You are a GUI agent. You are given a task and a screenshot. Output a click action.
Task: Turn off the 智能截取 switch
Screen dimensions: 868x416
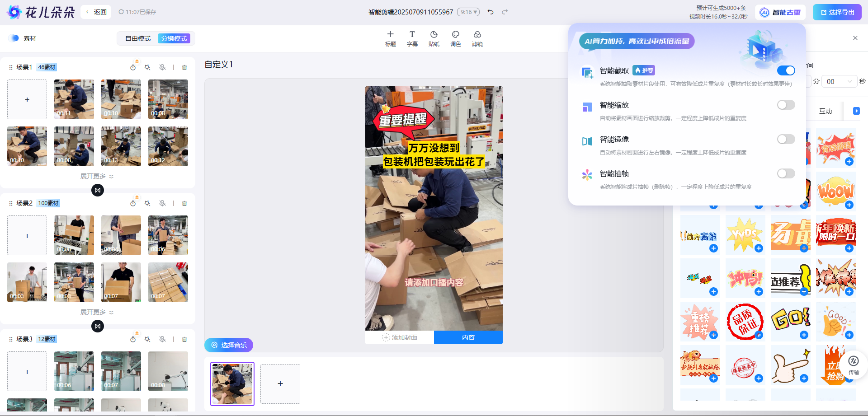point(786,70)
